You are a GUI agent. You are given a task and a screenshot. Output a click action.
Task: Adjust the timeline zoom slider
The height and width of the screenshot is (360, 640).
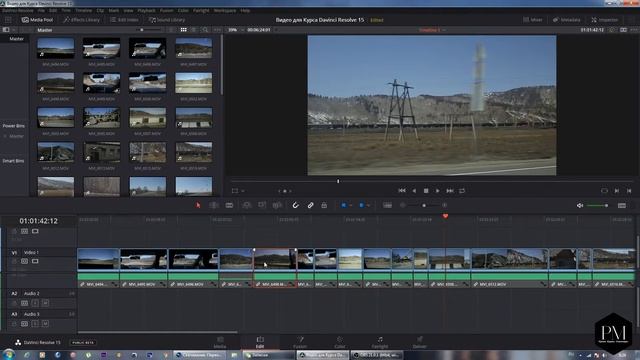(424, 205)
